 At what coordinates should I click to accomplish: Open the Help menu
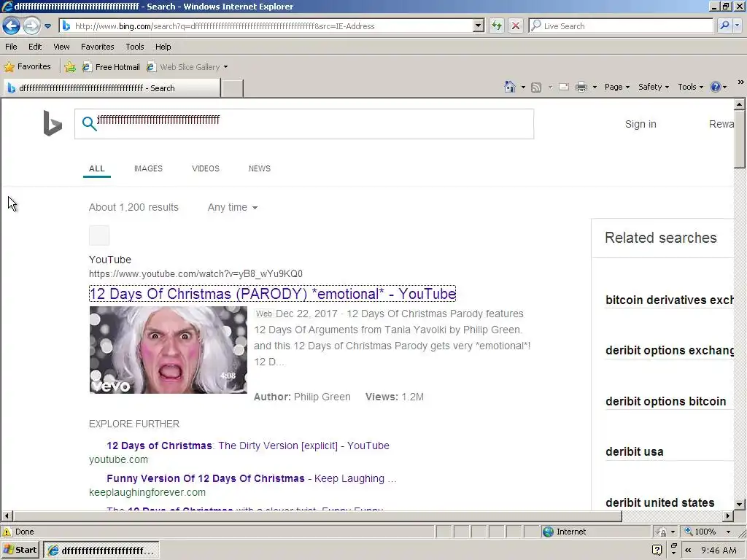tap(163, 47)
